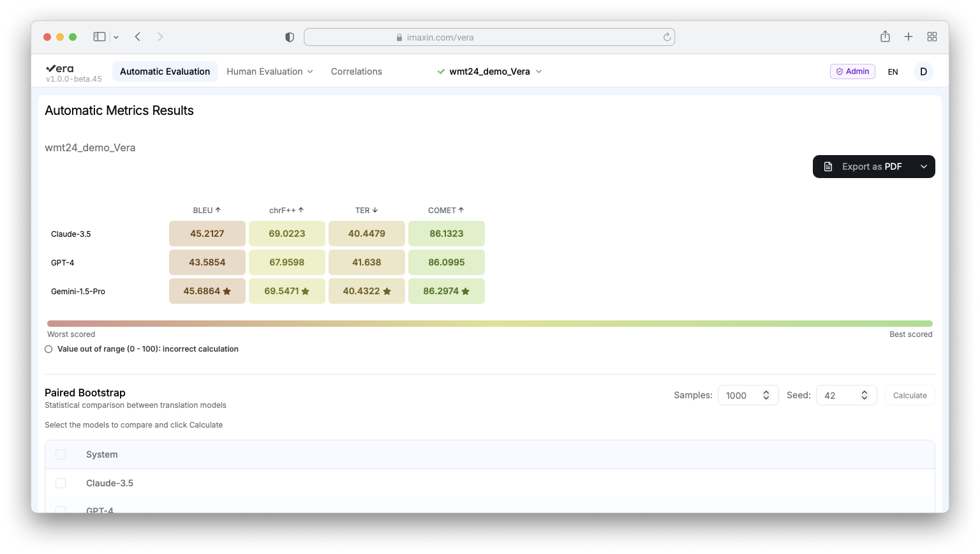Click Export as PDF button
Viewport: 980px width, 554px height.
tap(863, 167)
